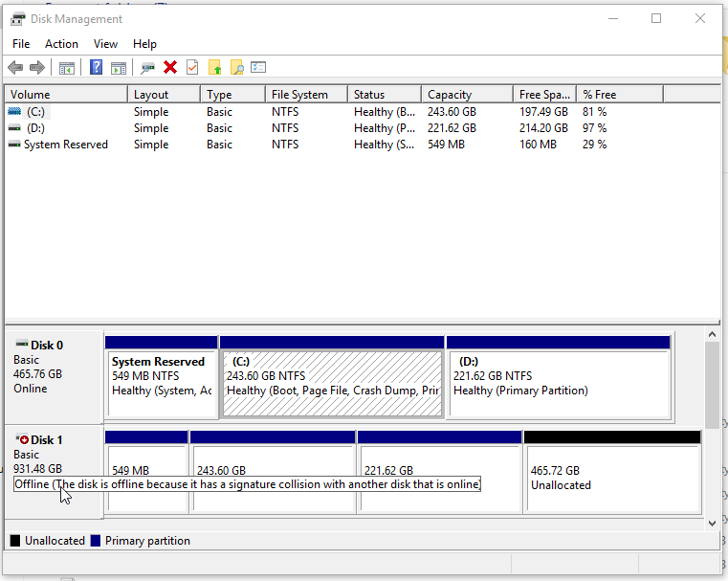Click the red X delete icon
This screenshot has height=581, width=728.
[x=170, y=67]
